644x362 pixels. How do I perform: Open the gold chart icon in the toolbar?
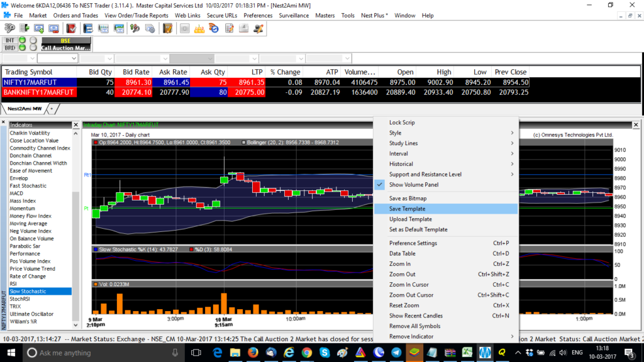point(199,29)
